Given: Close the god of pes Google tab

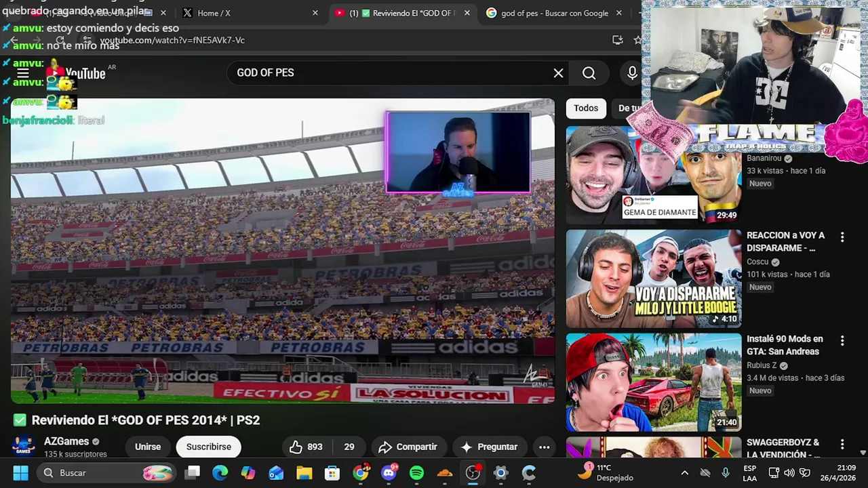Looking at the screenshot, I should 618,13.
